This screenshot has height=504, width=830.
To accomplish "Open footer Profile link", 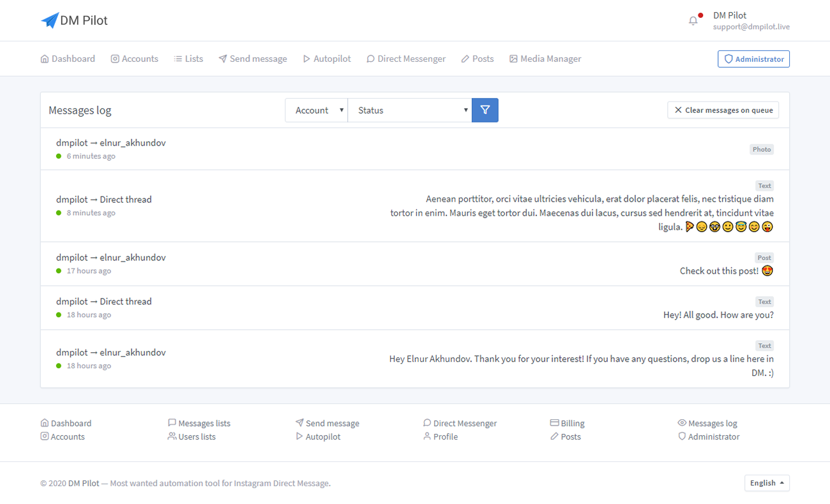I will pyautogui.click(x=441, y=436).
